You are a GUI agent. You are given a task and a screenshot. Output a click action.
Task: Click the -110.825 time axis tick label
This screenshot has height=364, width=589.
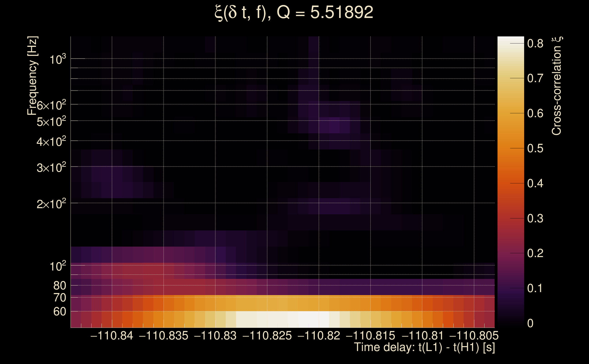coord(267,336)
